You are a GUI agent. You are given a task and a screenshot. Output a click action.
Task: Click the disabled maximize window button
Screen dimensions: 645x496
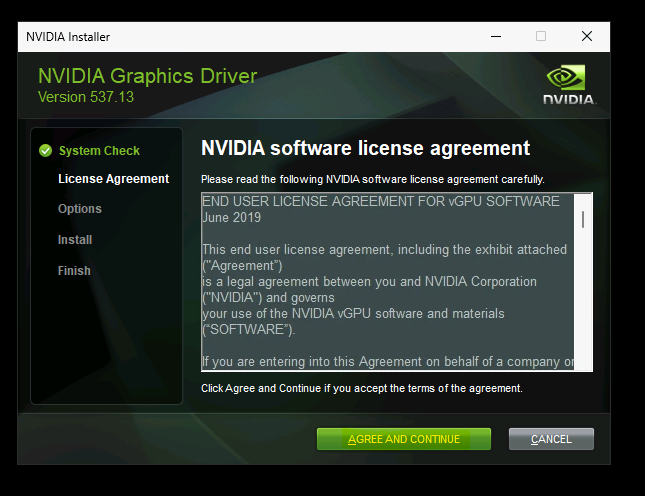[541, 37]
